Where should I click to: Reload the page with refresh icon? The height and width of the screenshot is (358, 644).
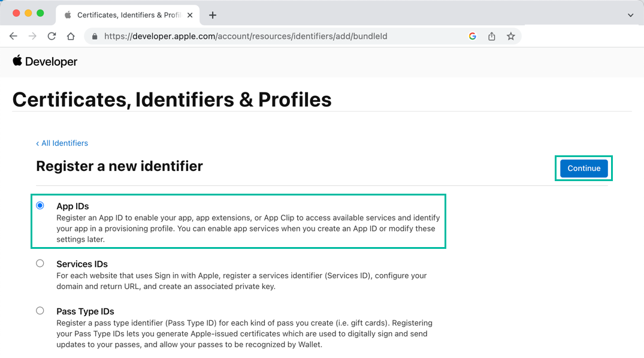pyautogui.click(x=52, y=36)
